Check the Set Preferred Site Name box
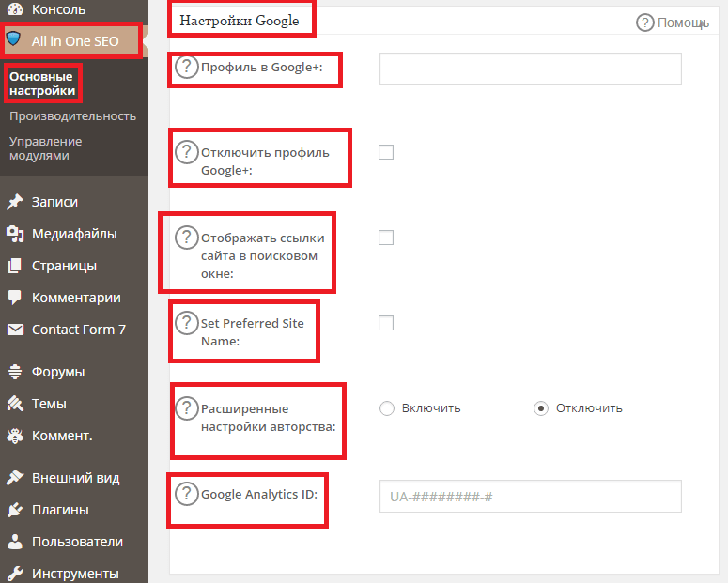 pos(386,323)
